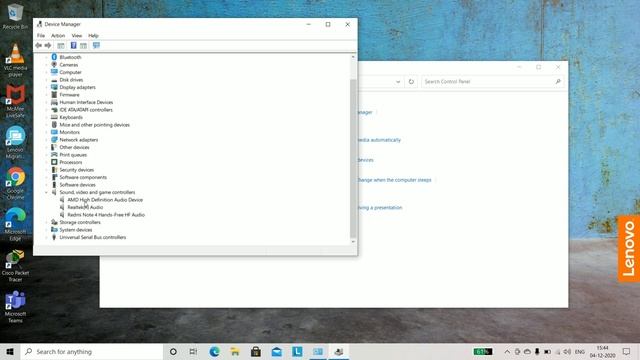Click Device Manager vertical scrollbar thumb
640x360 pixels.
point(353,158)
